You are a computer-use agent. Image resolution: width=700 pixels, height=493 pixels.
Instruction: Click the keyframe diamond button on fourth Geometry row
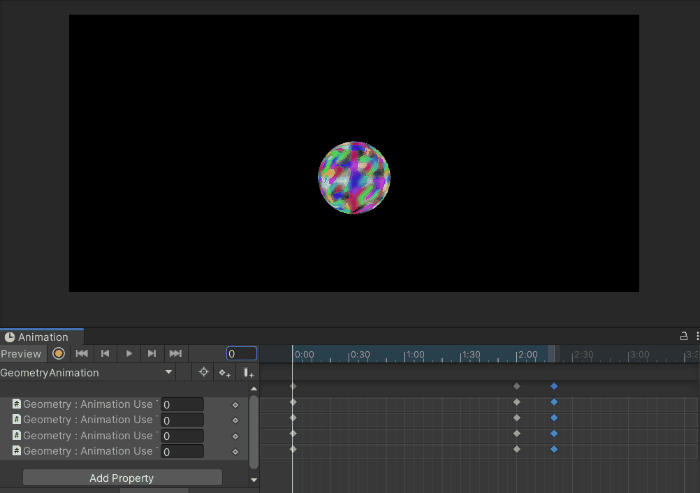(x=235, y=452)
